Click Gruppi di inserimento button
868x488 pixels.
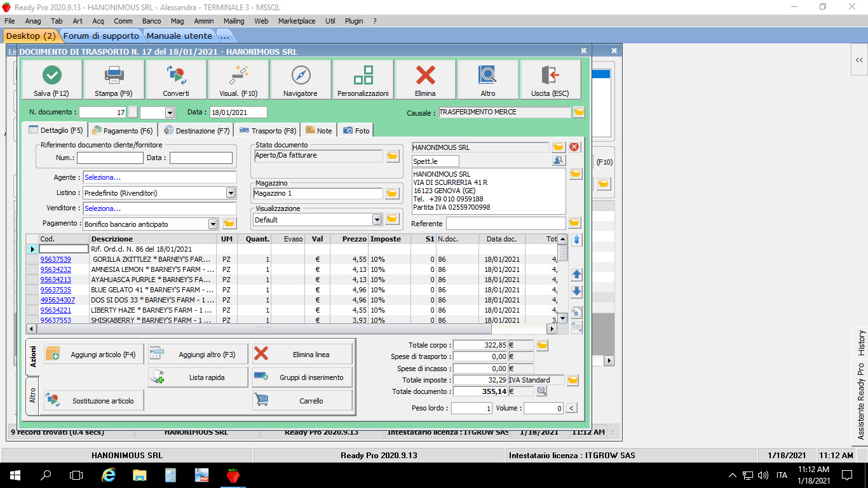(302, 377)
